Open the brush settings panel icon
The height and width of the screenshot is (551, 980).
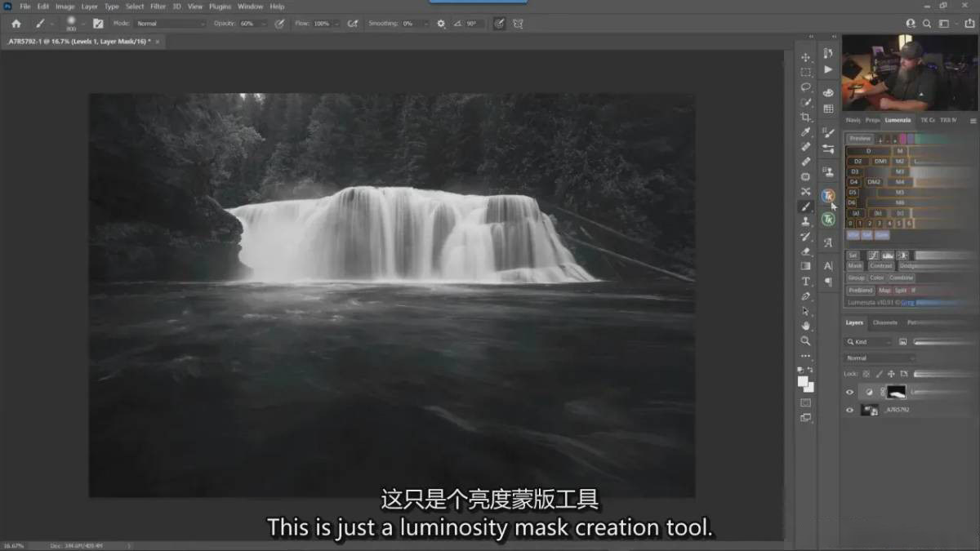(98, 24)
